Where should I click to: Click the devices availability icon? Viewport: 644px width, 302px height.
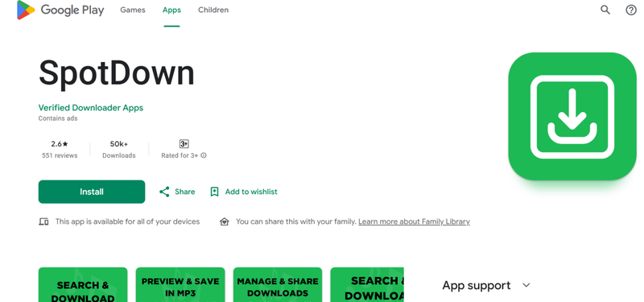(x=43, y=222)
